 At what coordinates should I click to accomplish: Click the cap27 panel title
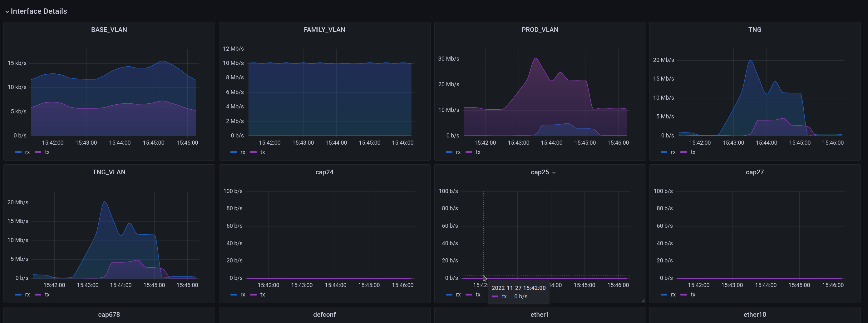pos(754,172)
